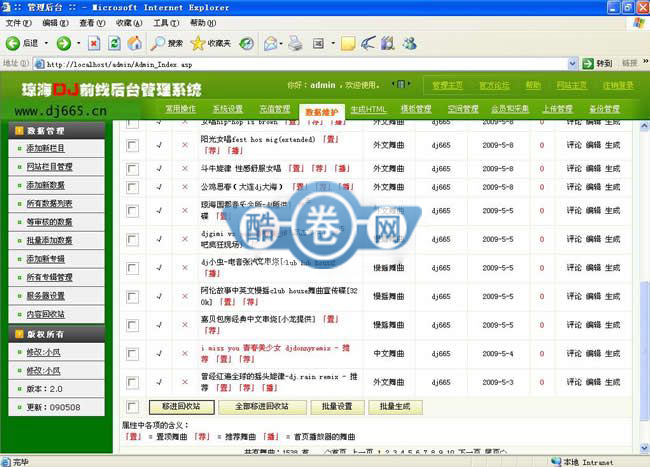Screen dimensions: 650x467
Task: Click 编辑 link in the 斗牛旋律 row
Action: coord(593,169)
